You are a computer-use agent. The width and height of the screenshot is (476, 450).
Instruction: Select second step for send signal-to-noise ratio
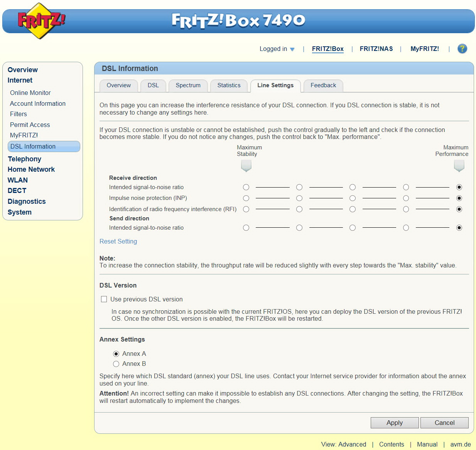point(299,228)
